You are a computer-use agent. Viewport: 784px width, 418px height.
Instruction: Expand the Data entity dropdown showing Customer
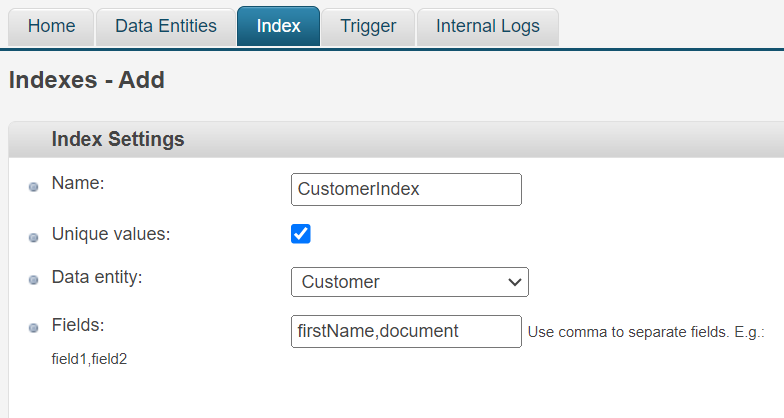point(409,282)
